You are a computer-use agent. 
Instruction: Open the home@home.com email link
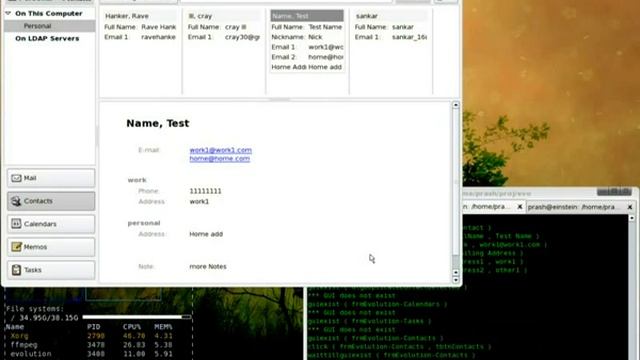click(220, 158)
